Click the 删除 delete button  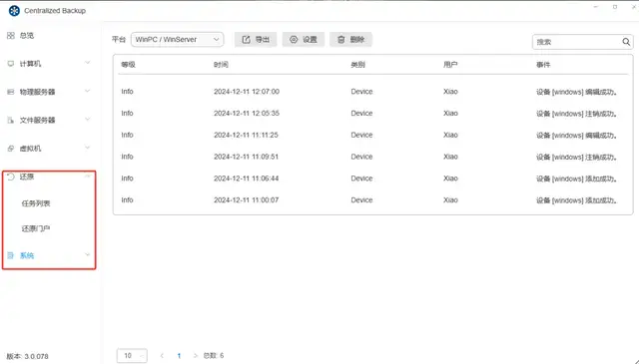(350, 40)
